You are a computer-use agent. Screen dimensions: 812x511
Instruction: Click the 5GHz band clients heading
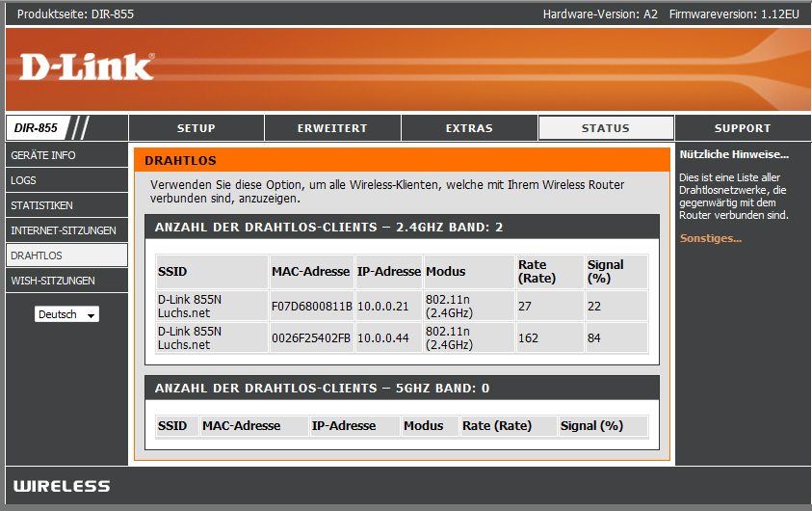(322, 389)
